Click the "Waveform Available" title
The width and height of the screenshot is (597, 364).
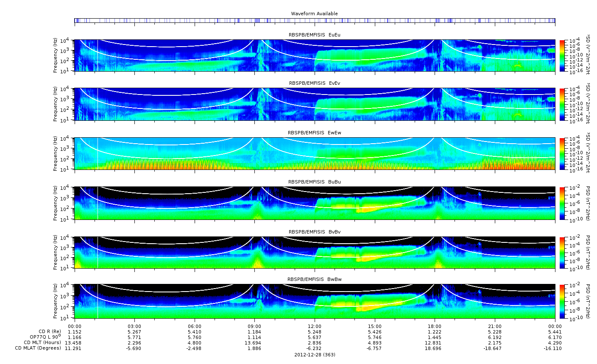(314, 14)
